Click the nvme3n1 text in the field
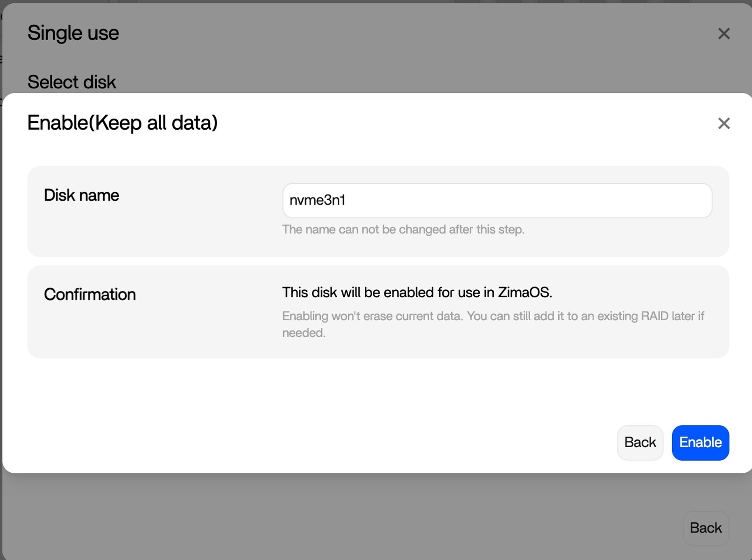Viewport: 752px width, 560px height. pos(317,201)
